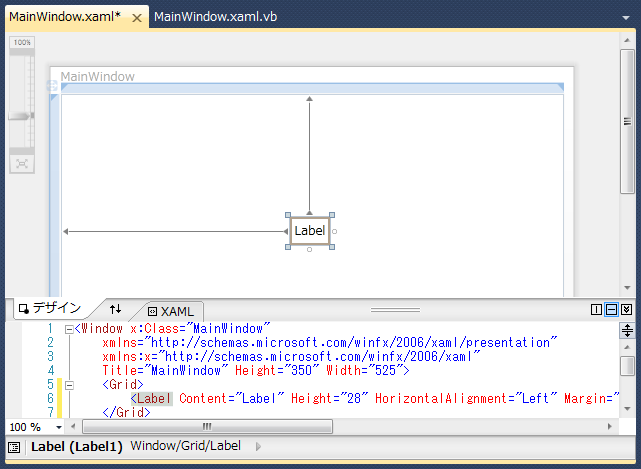Viewport: 641px width, 469px height.
Task: Select the MainWindow.xaml* tab
Action: (x=65, y=17)
